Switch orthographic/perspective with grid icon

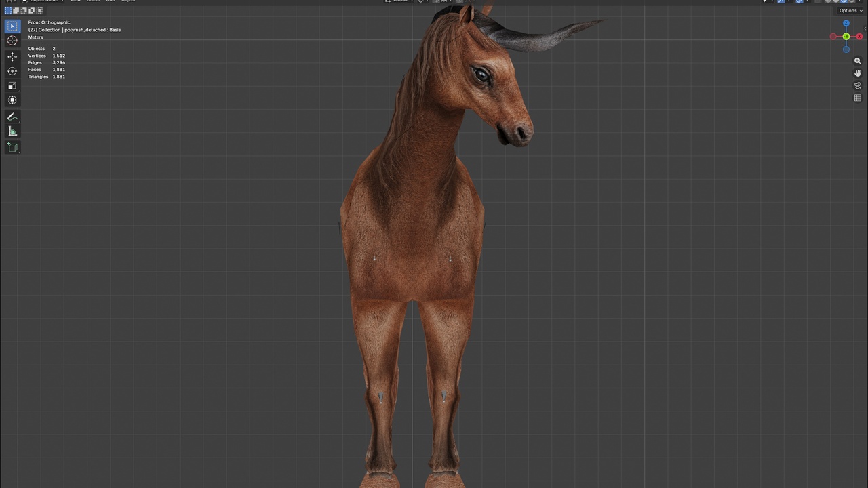pyautogui.click(x=858, y=98)
